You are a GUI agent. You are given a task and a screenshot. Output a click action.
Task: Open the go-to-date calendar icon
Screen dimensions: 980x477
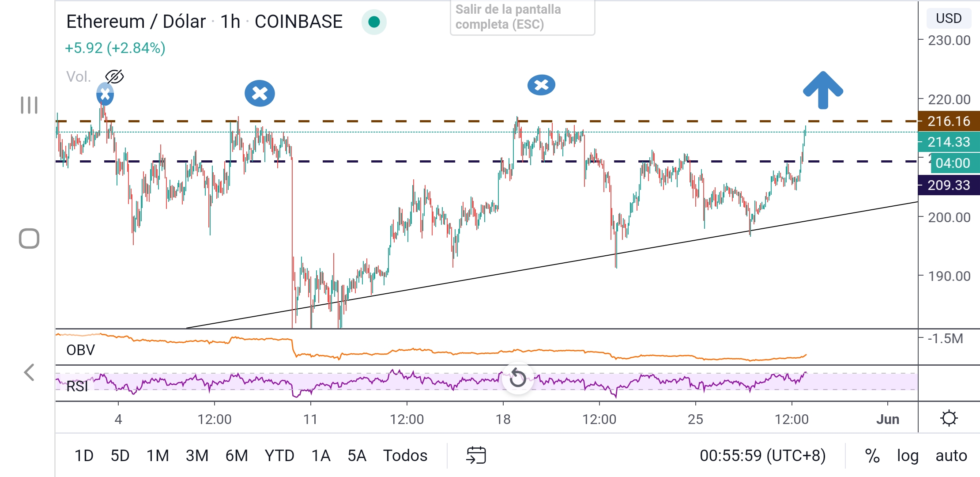point(476,455)
